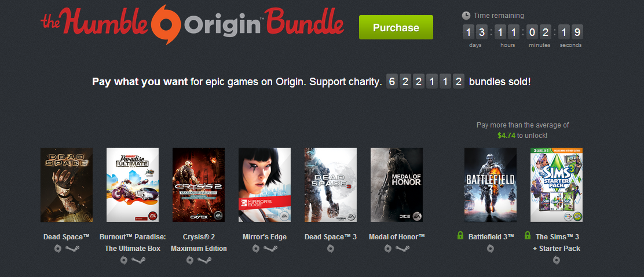Image resolution: width=644 pixels, height=277 pixels.
Task: Click the Origin icon under The Sims 3
Action: tap(557, 260)
